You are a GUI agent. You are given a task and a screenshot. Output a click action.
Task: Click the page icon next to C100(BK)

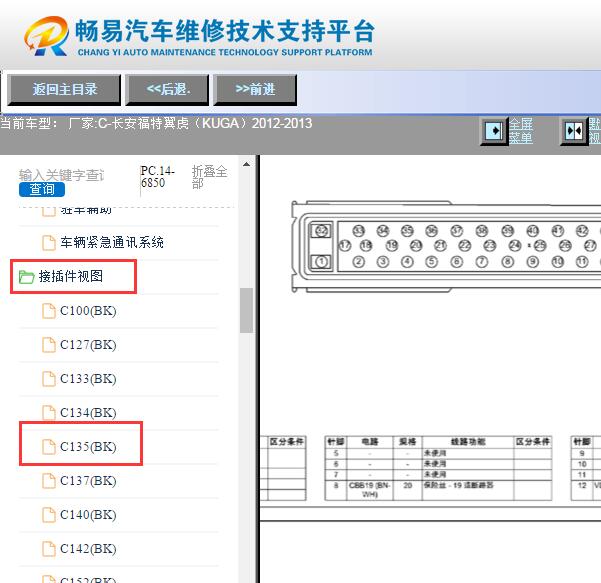tap(49, 311)
